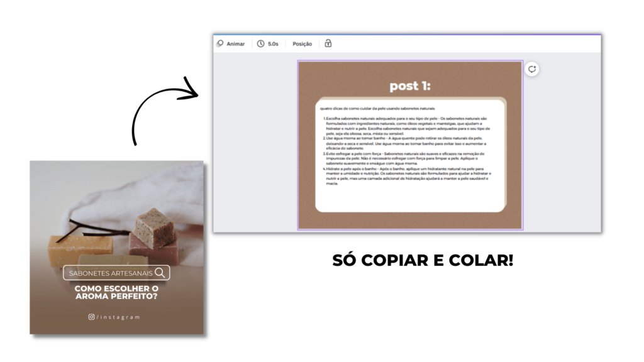
Task: Click list item 1 about choosing soaps
Action: tap(408, 127)
